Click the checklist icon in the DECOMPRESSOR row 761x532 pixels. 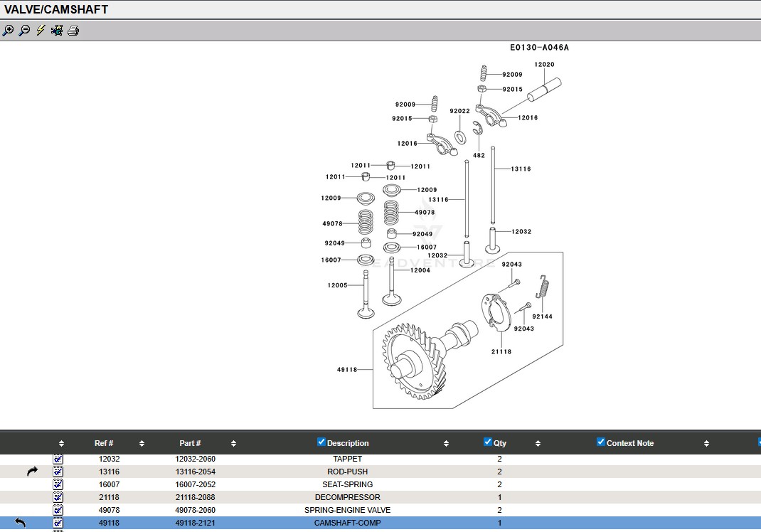[58, 497]
